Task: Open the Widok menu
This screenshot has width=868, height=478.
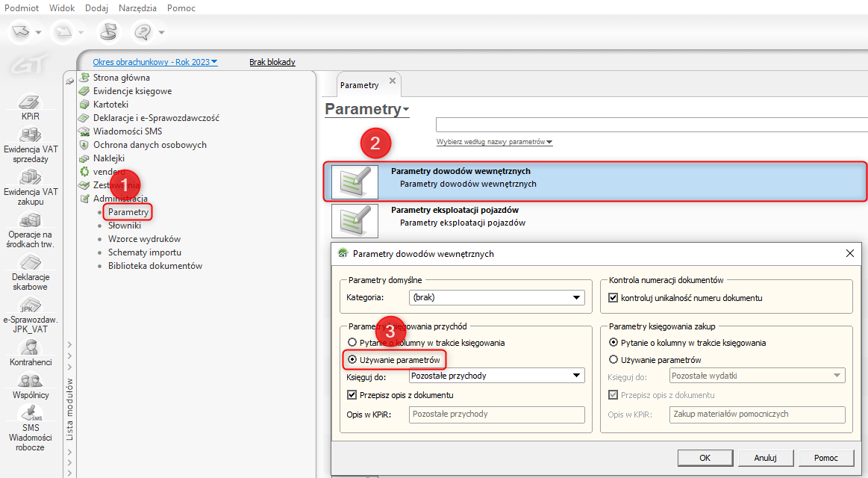Action: tap(62, 7)
